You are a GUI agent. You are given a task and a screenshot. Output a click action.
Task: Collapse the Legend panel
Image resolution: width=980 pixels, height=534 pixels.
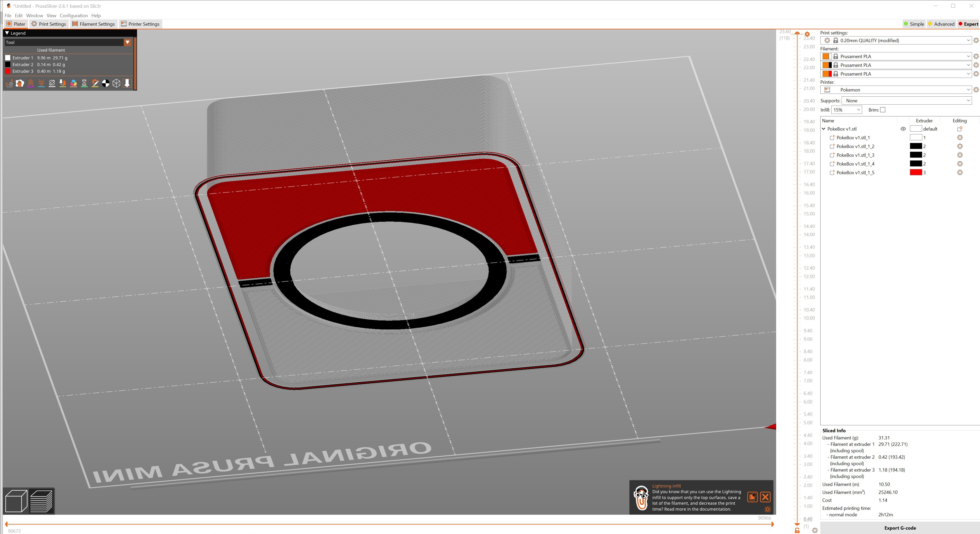tap(7, 33)
